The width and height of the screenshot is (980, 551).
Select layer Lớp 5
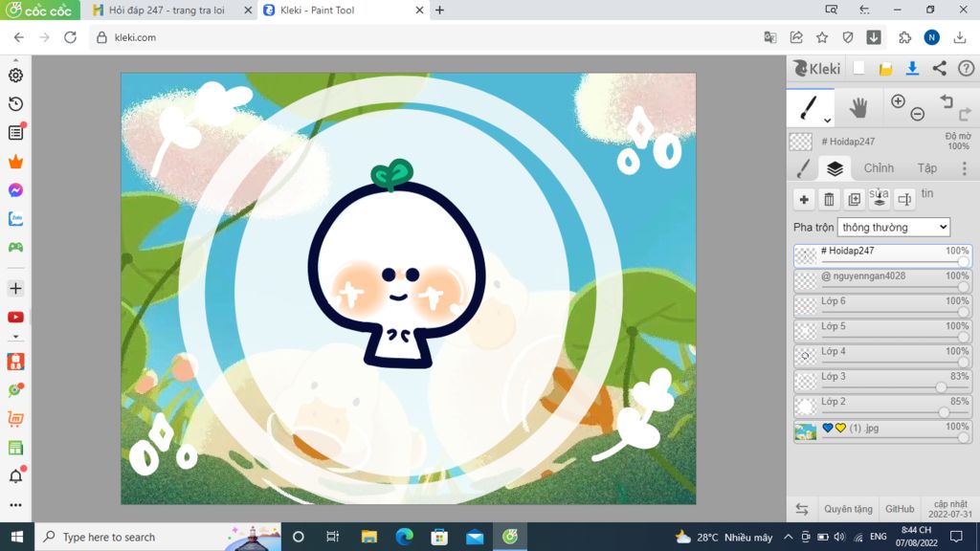point(882,330)
